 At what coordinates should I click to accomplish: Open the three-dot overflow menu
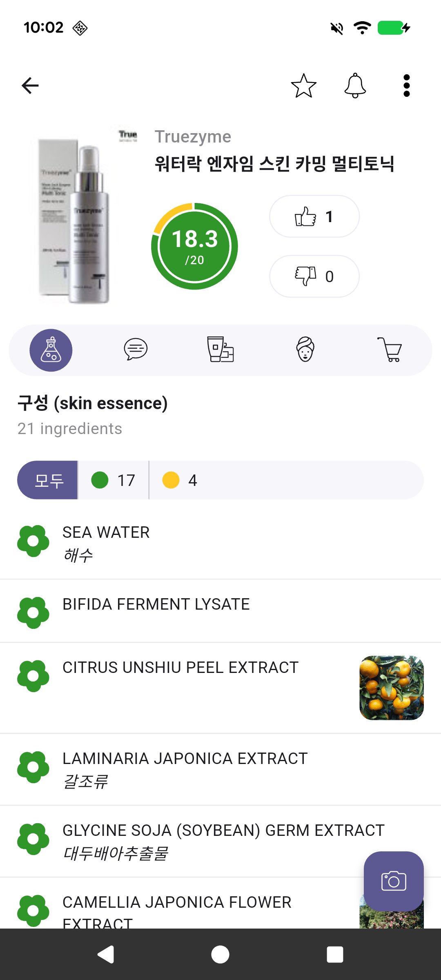pos(406,86)
